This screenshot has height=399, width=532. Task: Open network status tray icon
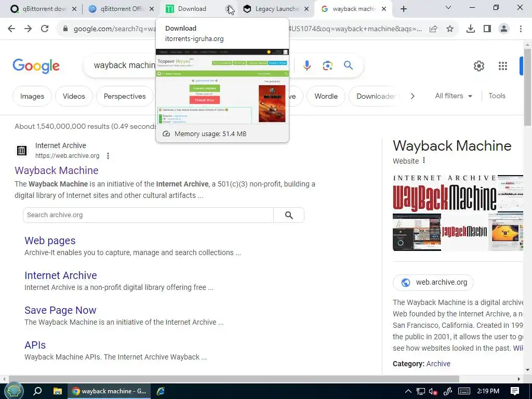421,391
